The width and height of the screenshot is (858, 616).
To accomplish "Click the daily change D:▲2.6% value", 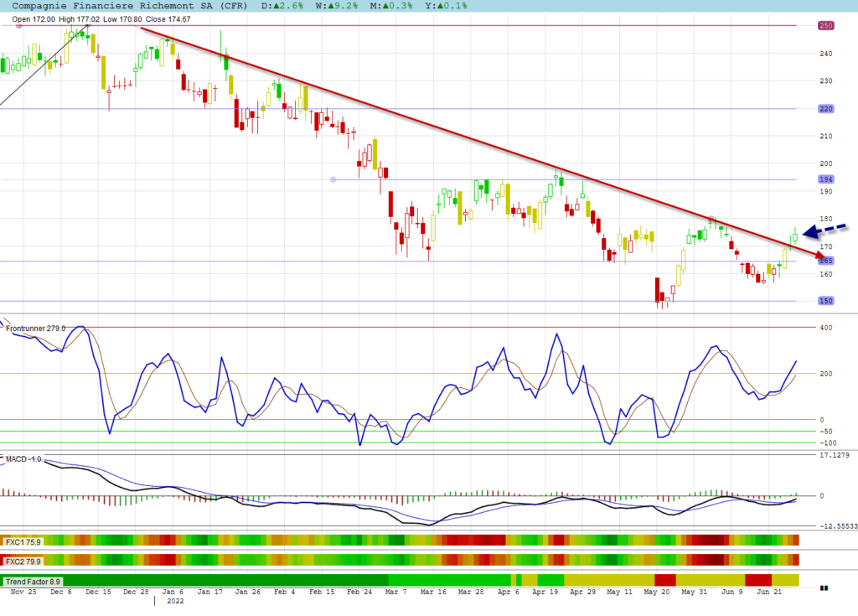I will pos(282,6).
